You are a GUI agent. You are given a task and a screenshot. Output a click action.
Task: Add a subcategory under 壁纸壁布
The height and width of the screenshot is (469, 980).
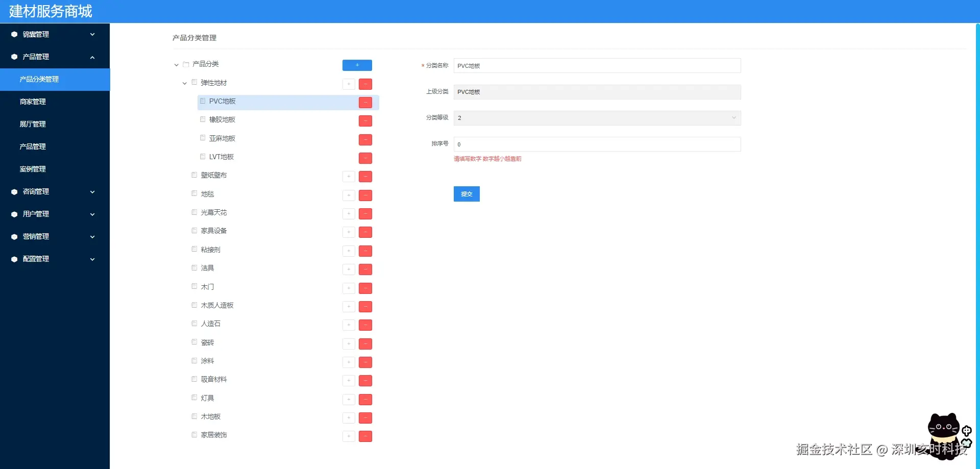pos(349,177)
